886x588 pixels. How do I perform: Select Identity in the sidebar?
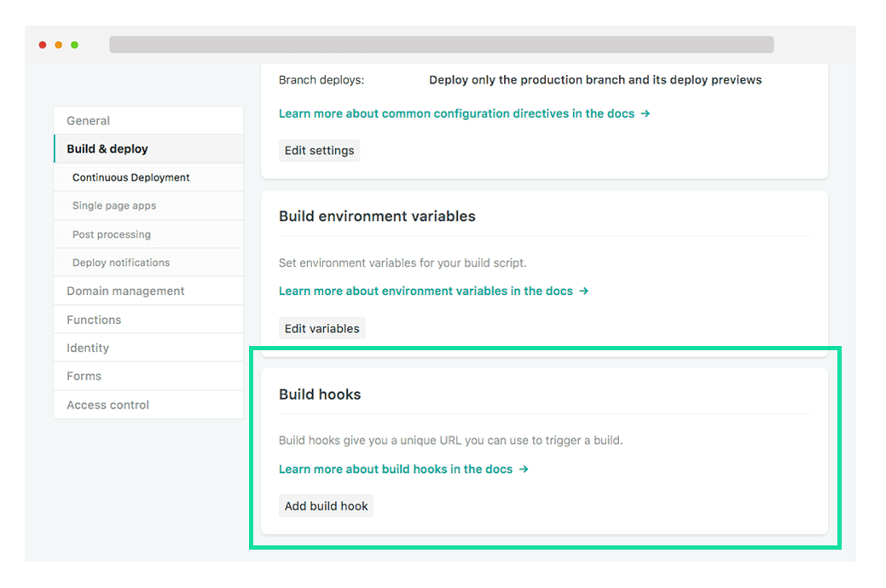87,348
